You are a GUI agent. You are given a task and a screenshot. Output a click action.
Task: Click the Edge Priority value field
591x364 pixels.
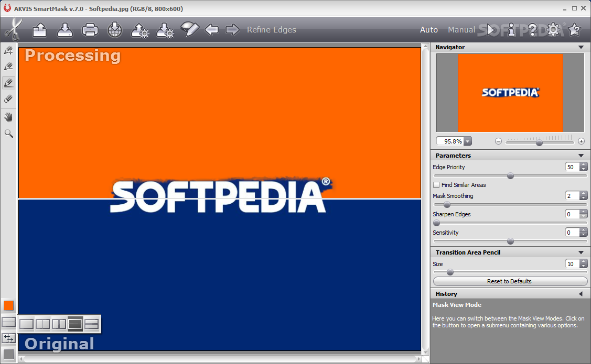tap(572, 167)
